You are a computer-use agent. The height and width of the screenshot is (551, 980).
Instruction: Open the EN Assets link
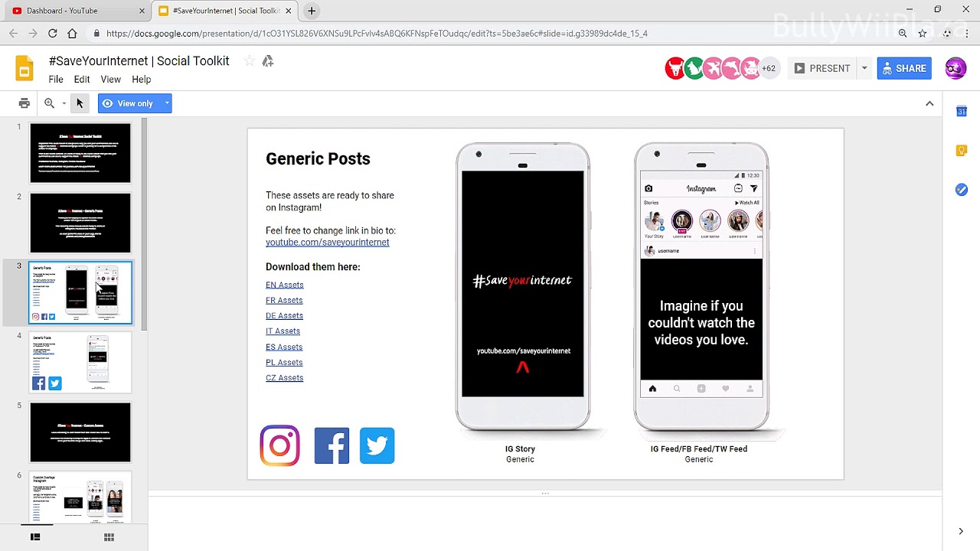(x=284, y=285)
